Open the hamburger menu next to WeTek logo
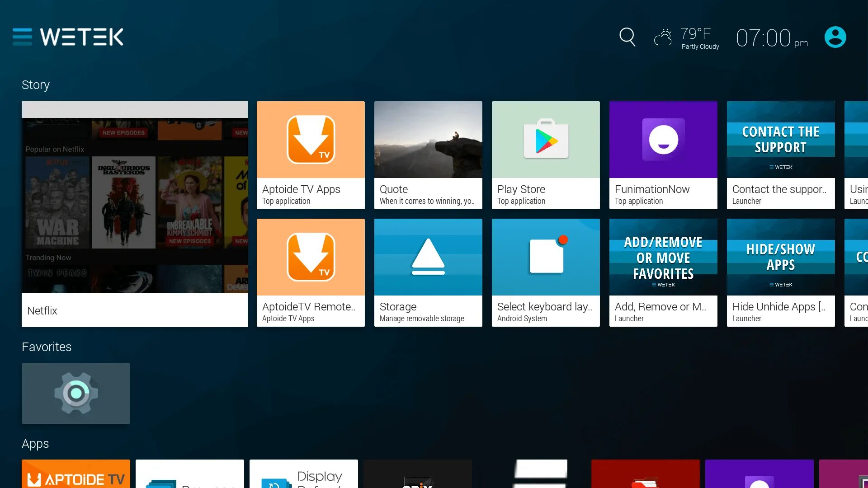The height and width of the screenshot is (488, 868). pyautogui.click(x=22, y=37)
